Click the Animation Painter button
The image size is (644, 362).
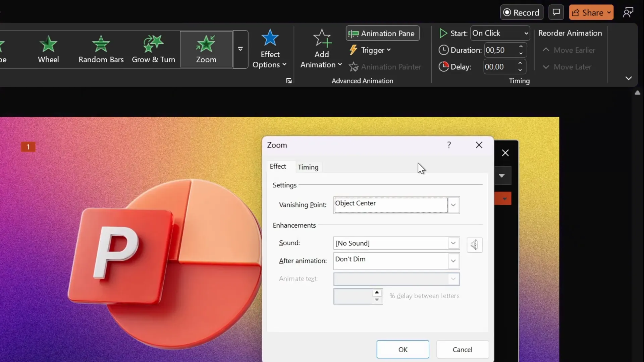pos(385,67)
